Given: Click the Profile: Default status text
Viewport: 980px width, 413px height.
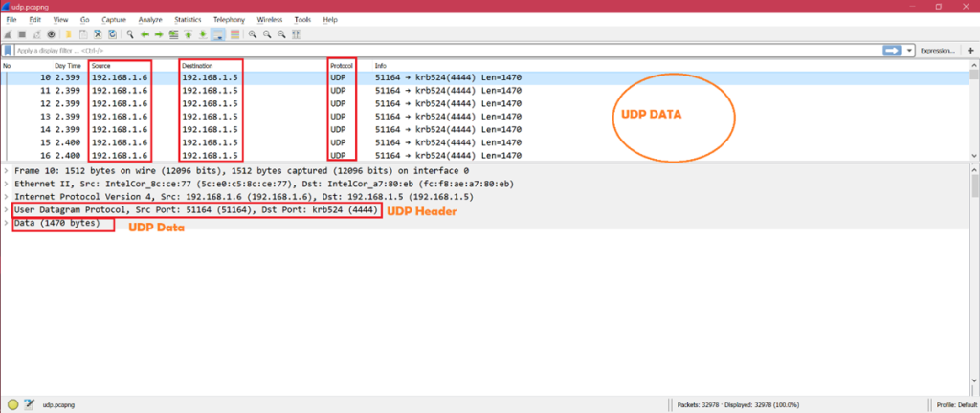Looking at the screenshot, I should (955, 404).
